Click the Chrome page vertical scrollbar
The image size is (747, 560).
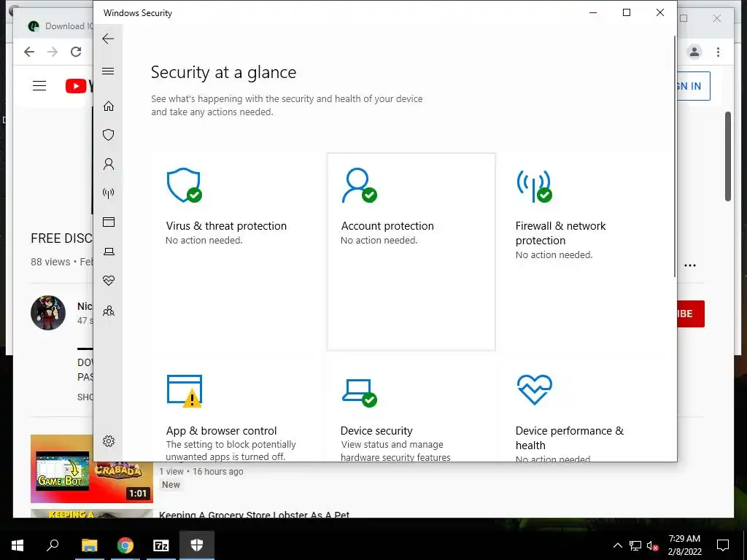(728, 156)
